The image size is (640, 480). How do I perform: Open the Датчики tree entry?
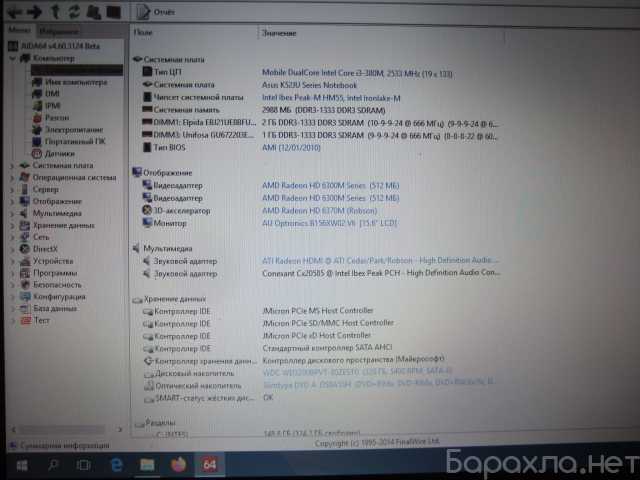point(59,153)
